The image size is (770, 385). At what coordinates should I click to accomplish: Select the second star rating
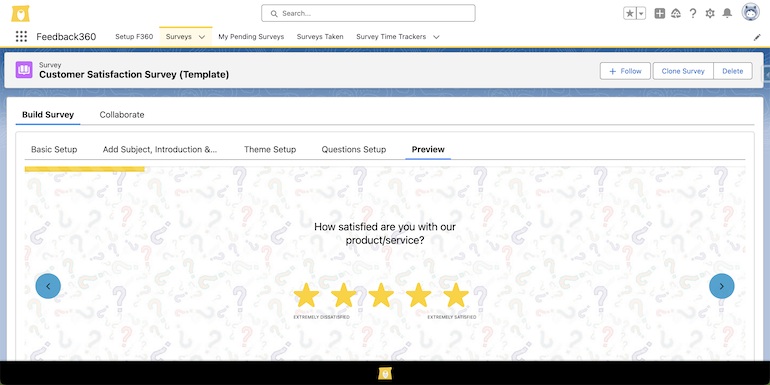click(x=344, y=295)
